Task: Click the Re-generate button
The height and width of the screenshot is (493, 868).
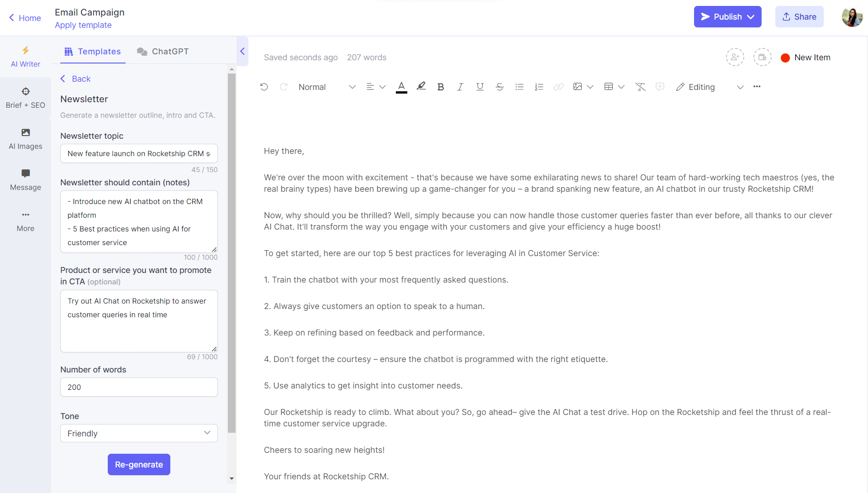Action: tap(139, 464)
